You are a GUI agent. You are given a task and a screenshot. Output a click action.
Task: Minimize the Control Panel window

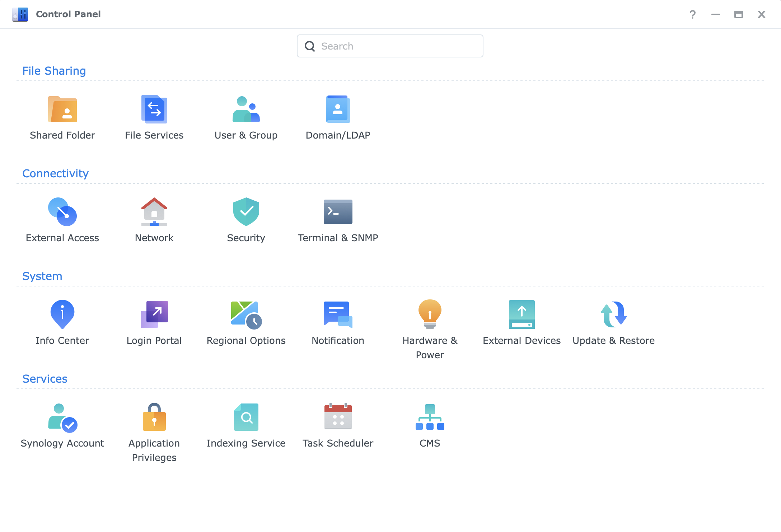pos(716,14)
